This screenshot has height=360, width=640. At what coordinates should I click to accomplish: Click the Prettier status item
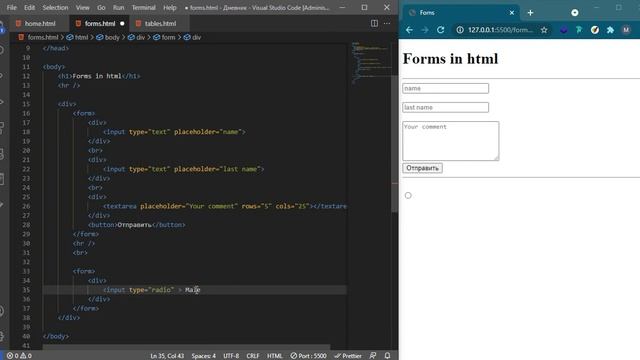click(x=348, y=356)
